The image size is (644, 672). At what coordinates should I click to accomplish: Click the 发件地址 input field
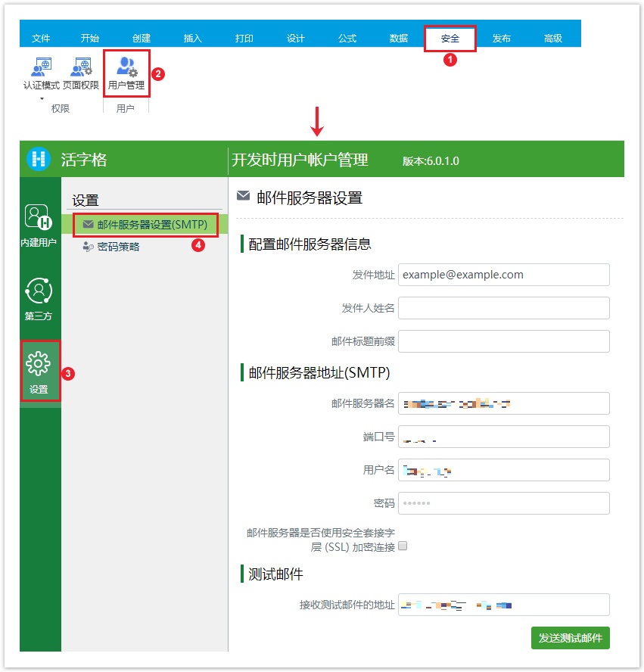click(504, 275)
